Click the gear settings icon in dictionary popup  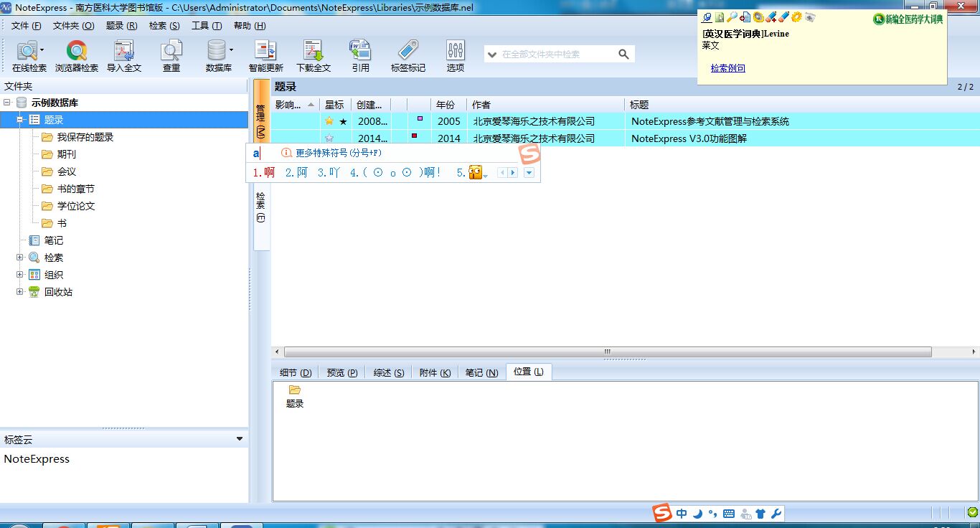pos(796,17)
